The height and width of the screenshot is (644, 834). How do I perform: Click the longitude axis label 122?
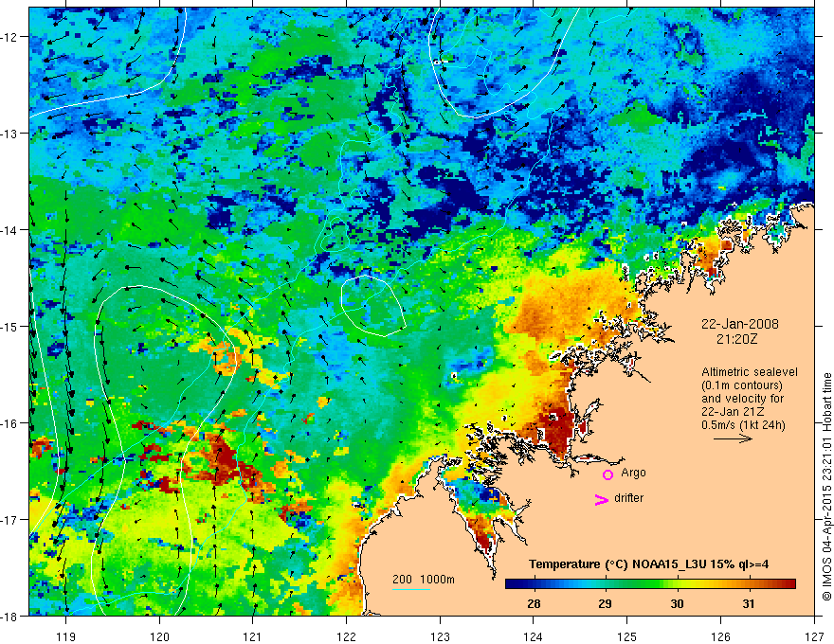point(346,636)
